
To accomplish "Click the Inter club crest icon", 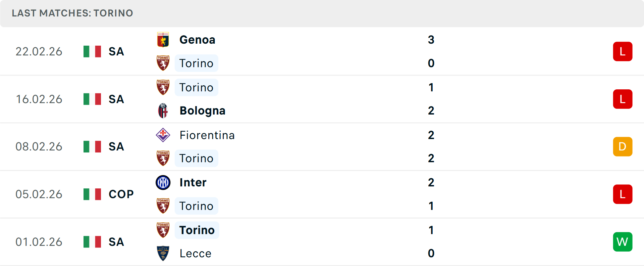I will (x=163, y=183).
